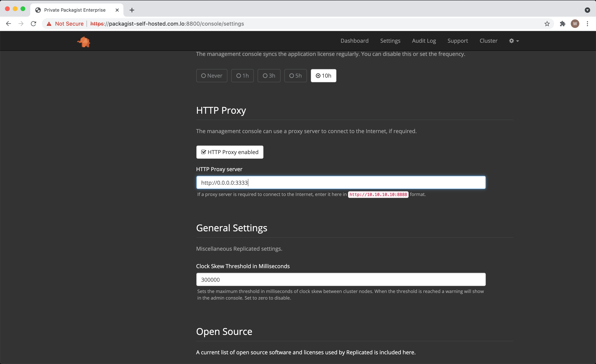Open the Support navigation item
The height and width of the screenshot is (364, 596).
click(x=458, y=40)
